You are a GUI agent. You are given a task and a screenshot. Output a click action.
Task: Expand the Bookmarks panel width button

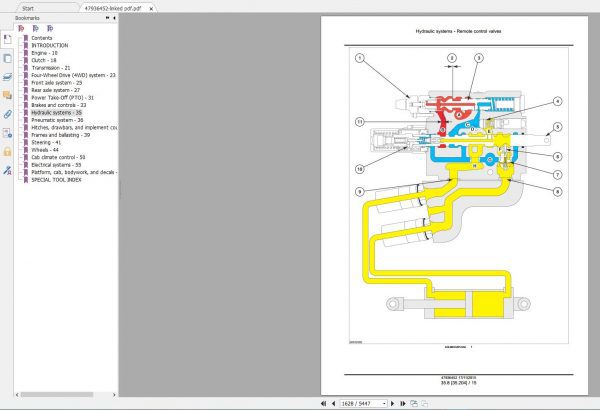pyautogui.click(x=108, y=18)
